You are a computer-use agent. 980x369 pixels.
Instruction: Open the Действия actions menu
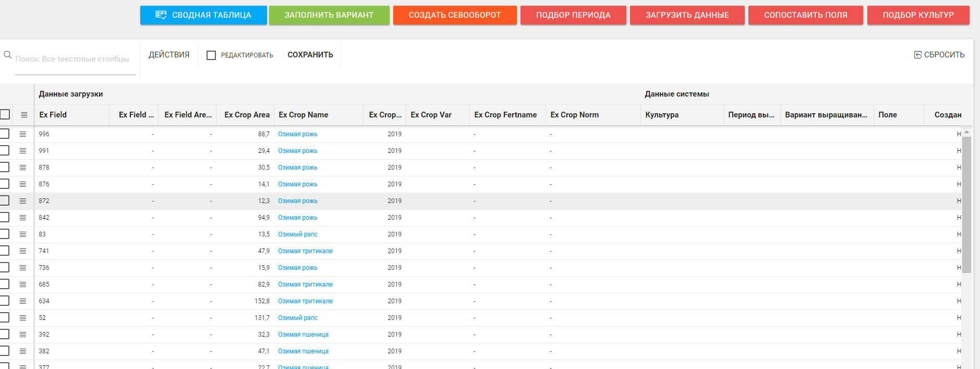tap(169, 55)
